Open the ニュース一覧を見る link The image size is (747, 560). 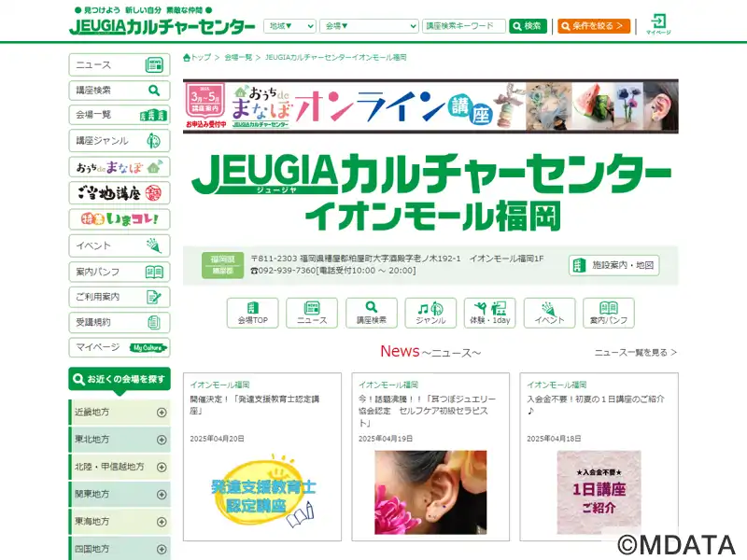pos(636,353)
